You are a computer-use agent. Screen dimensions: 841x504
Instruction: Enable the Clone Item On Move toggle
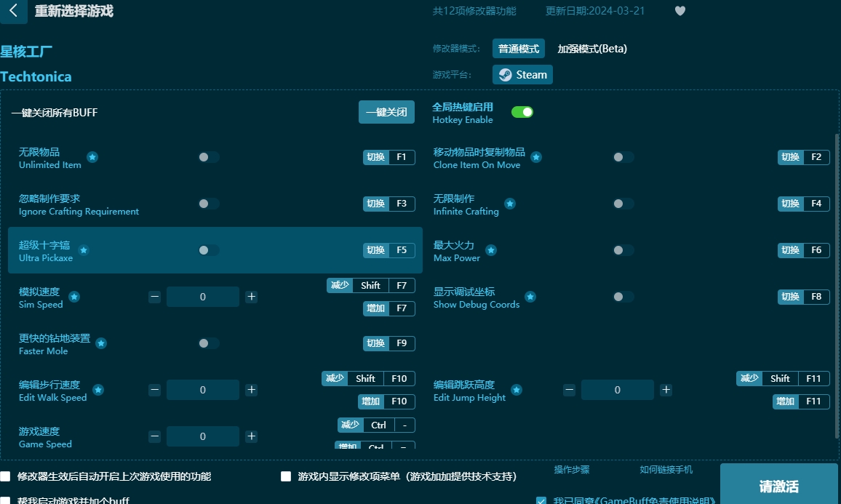623,157
